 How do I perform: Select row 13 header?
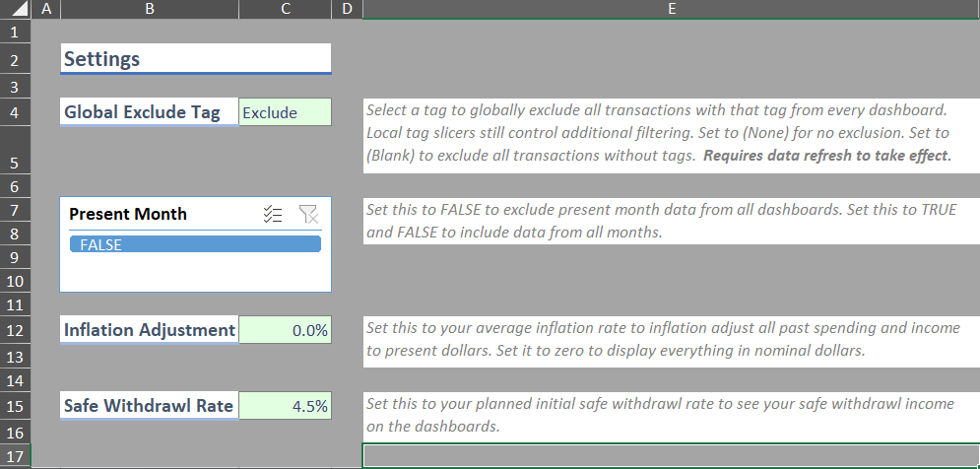[x=15, y=357]
